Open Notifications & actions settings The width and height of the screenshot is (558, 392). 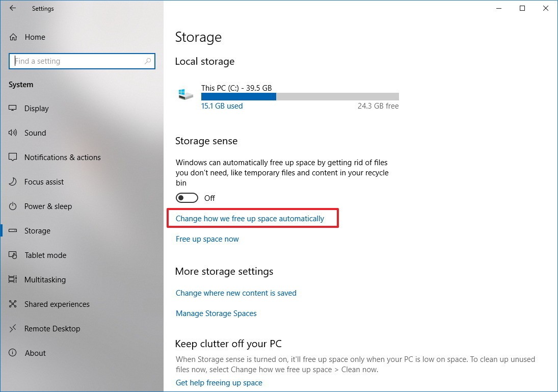click(x=62, y=158)
